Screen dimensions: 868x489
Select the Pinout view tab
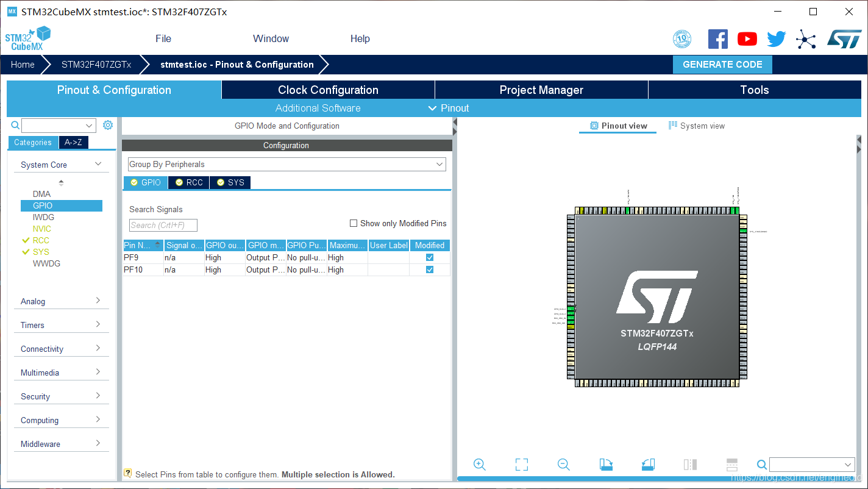click(618, 126)
